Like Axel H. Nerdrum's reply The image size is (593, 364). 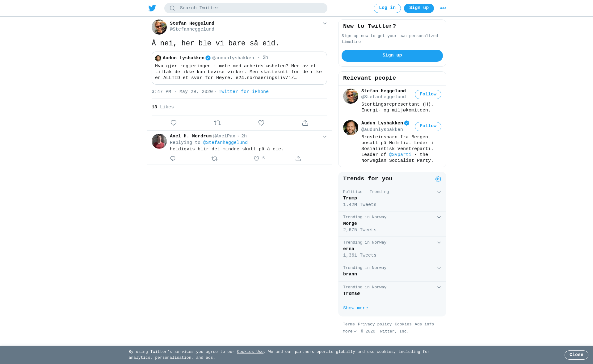[x=256, y=158]
